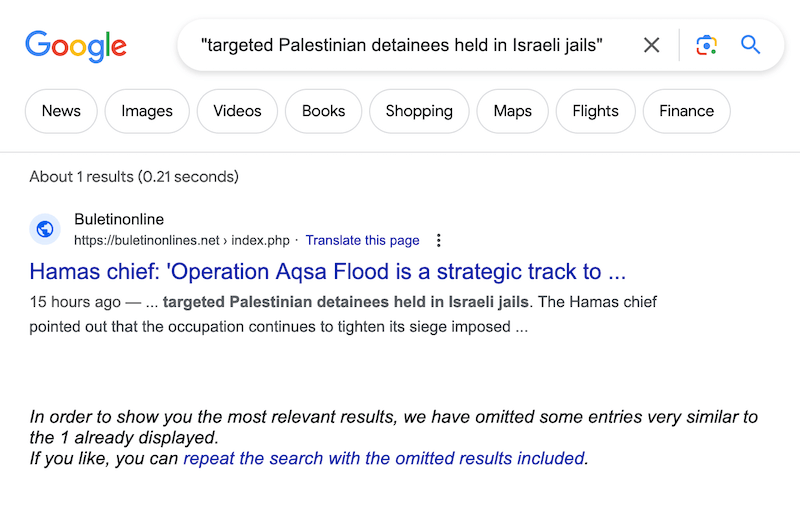Open the Shopping filter
Screen dimensions: 800x529
click(419, 111)
